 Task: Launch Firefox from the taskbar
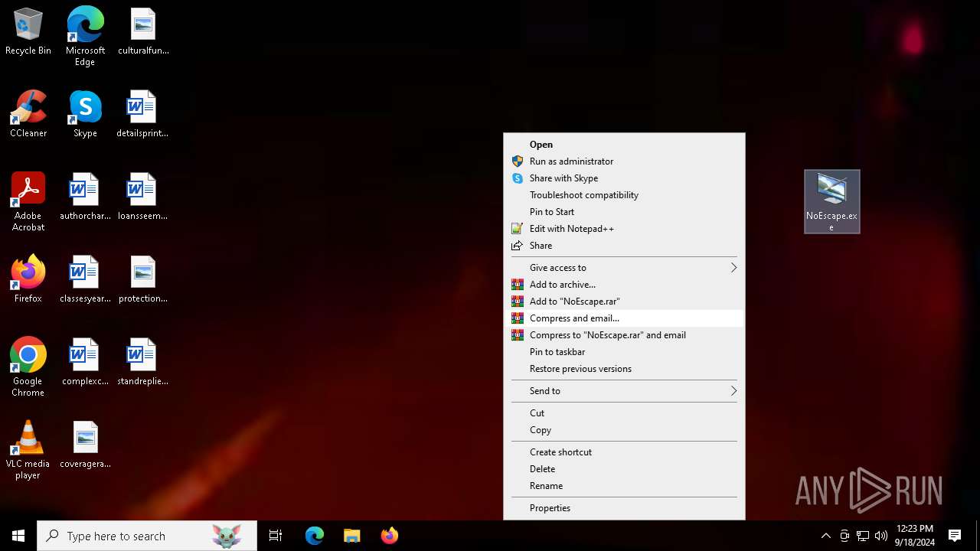pyautogui.click(x=389, y=536)
